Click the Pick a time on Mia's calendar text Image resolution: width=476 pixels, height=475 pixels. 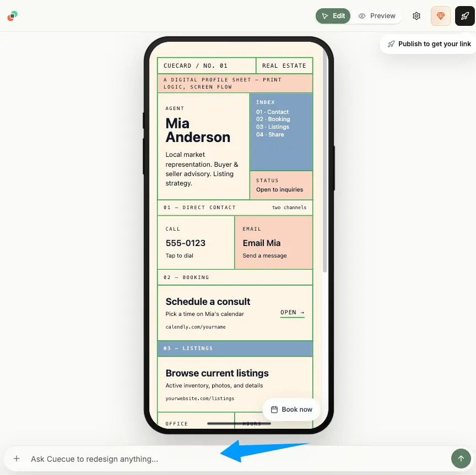204,314
